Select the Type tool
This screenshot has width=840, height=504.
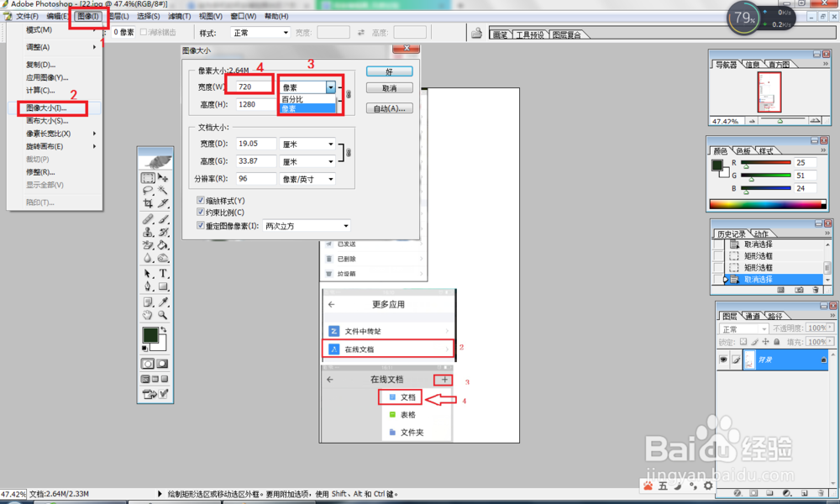(164, 273)
